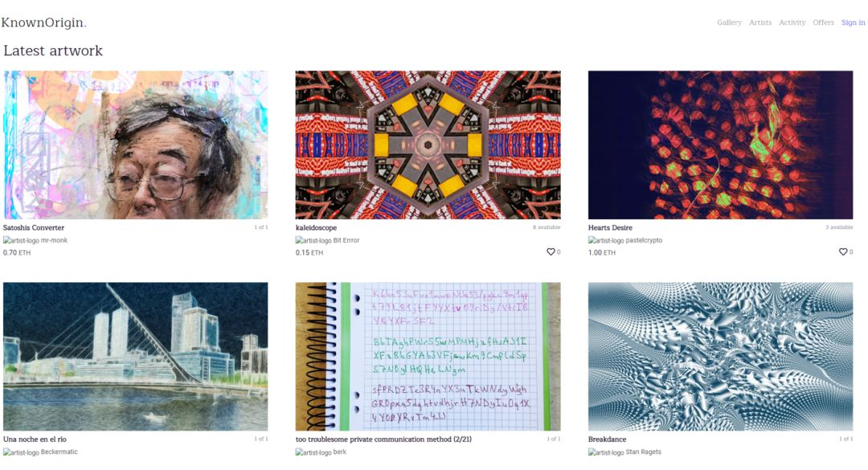This screenshot has width=868, height=470.
Task: Open Stan Ragets artist logo image
Action: coord(606,452)
